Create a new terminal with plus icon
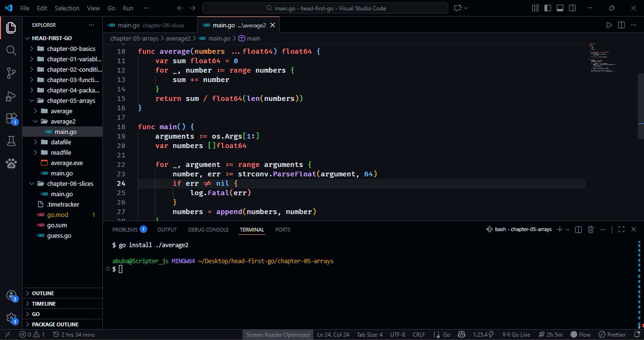Image resolution: width=644 pixels, height=340 pixels. [x=560, y=229]
